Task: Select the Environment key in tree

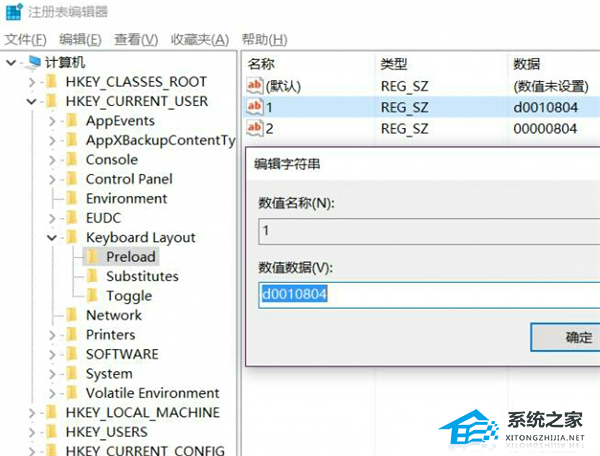Action: 126,199
